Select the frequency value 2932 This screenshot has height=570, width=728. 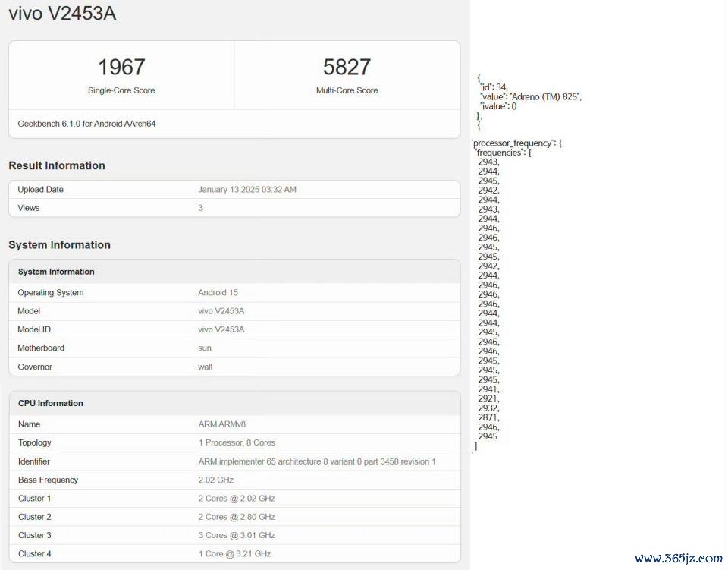coord(488,408)
